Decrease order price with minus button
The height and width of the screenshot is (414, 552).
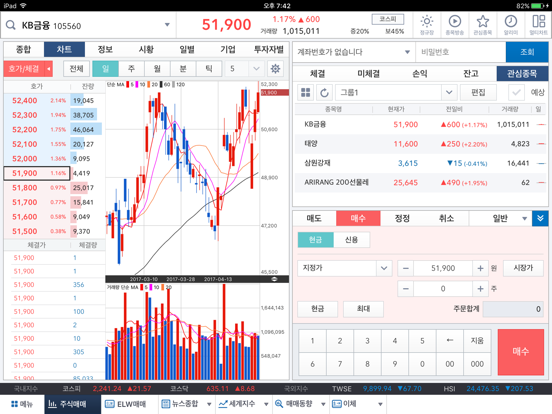click(x=406, y=268)
